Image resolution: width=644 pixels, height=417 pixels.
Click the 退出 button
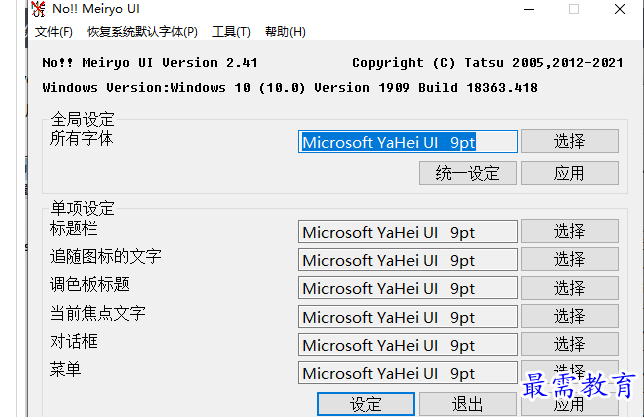coord(468,404)
